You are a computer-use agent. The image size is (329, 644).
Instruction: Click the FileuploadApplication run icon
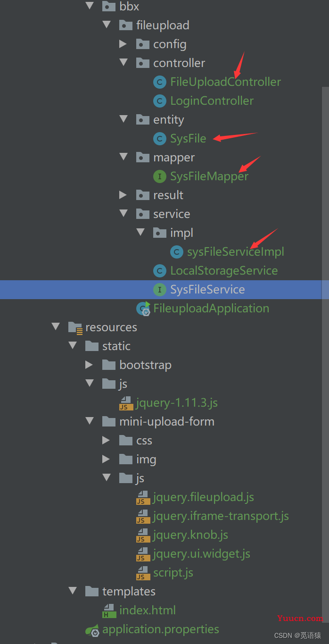click(143, 309)
